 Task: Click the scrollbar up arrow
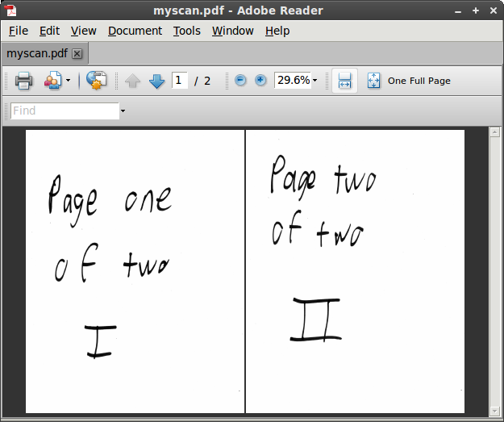click(494, 132)
